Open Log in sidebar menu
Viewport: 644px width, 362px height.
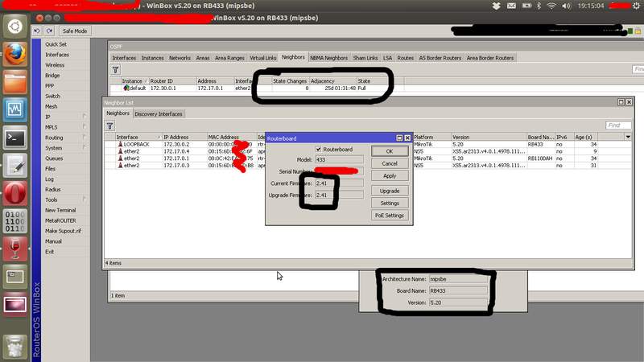click(49, 179)
